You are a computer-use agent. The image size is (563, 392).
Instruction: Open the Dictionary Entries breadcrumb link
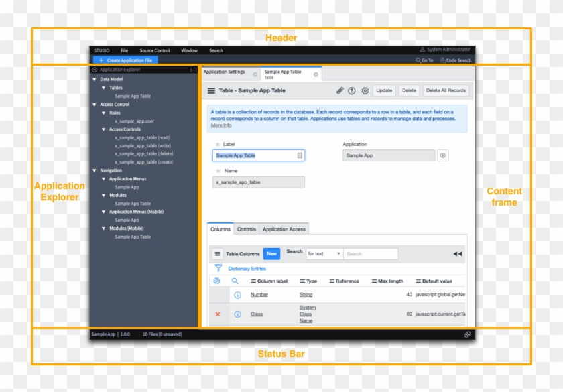247,269
